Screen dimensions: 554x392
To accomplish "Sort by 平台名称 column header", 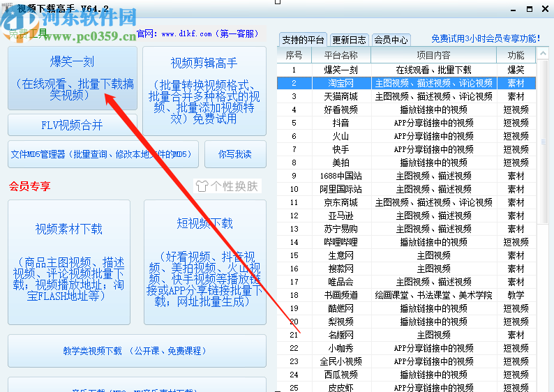I will click(341, 55).
